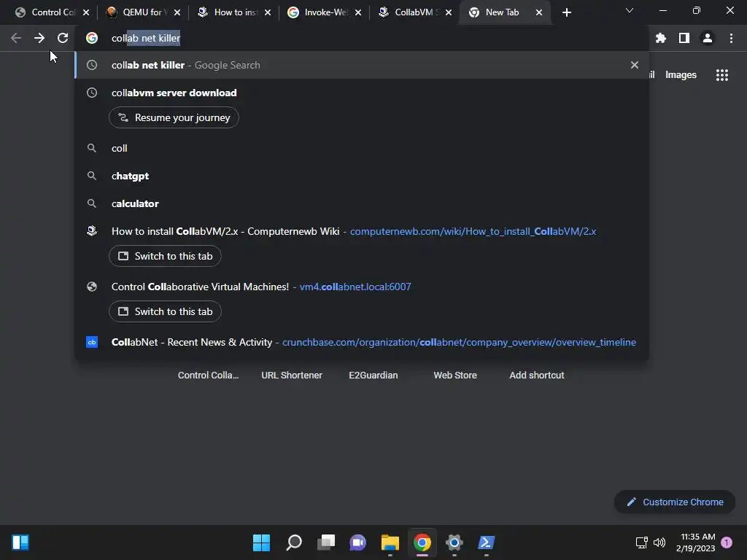Open the Images link
This screenshot has width=747, height=560.
(x=681, y=75)
